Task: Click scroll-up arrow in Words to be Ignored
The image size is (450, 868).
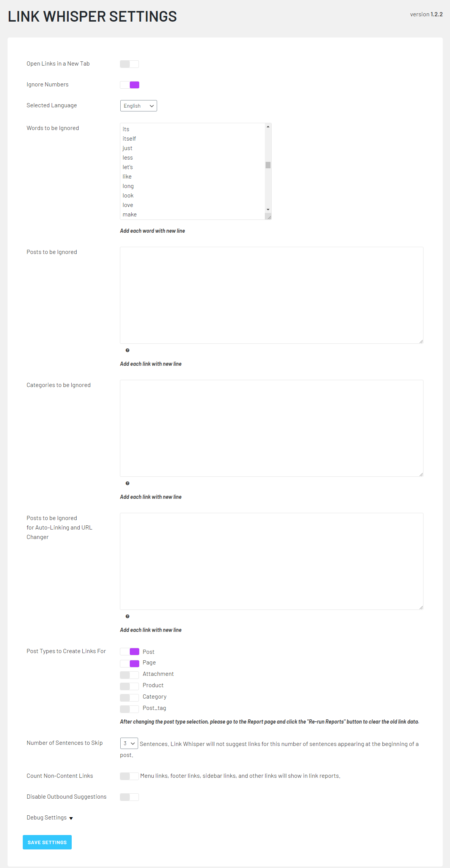Action: pyautogui.click(x=268, y=127)
